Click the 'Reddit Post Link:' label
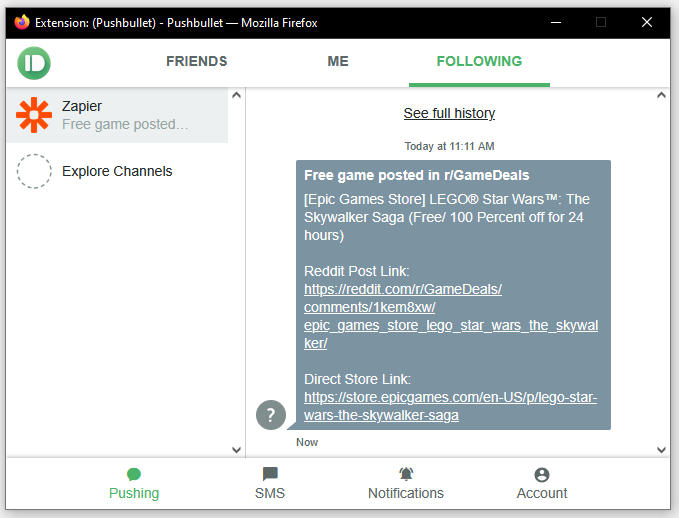Image resolution: width=679 pixels, height=518 pixels. pos(357,271)
